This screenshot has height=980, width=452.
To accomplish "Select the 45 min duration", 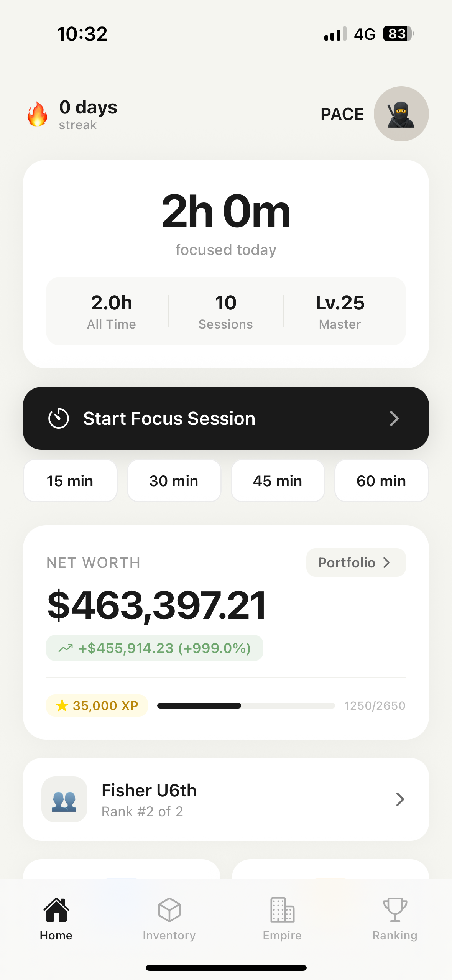I will 278,481.
